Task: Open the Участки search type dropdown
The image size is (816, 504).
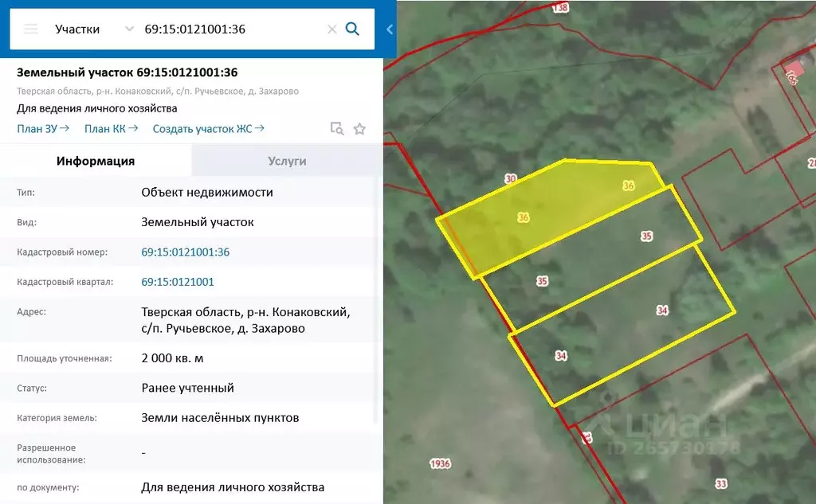Action: pyautogui.click(x=93, y=29)
